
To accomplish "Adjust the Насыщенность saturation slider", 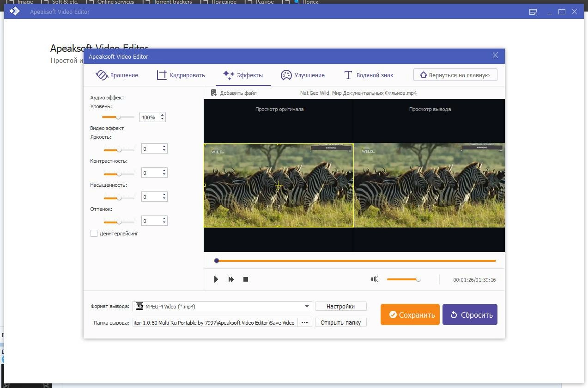I will click(x=119, y=197).
